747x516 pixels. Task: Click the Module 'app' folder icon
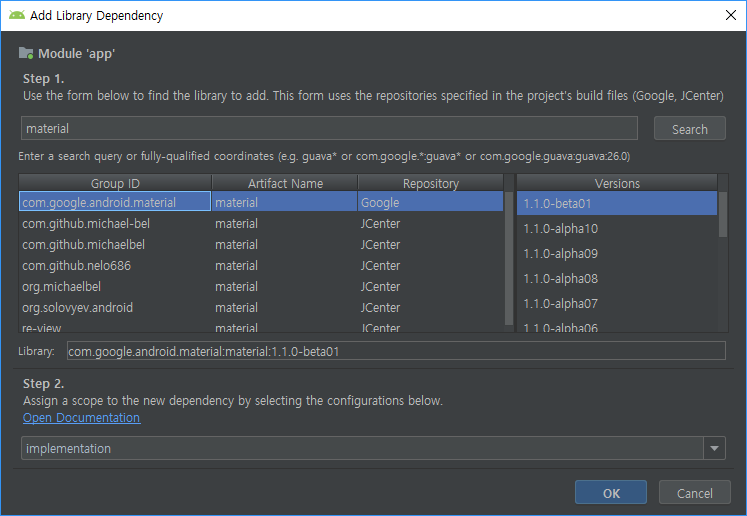coord(26,53)
